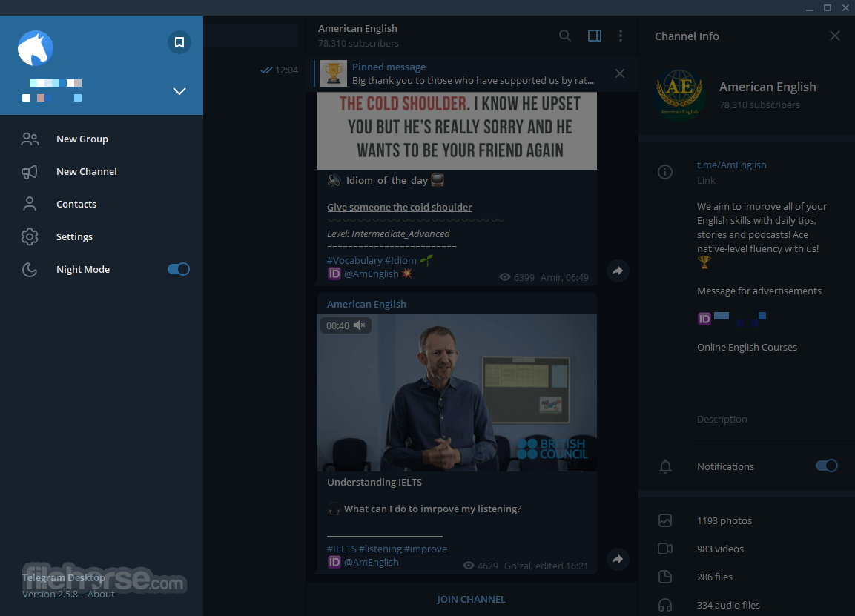Image resolution: width=855 pixels, height=616 pixels.
Task: Play the British Council IELTS video
Action: pos(457,392)
